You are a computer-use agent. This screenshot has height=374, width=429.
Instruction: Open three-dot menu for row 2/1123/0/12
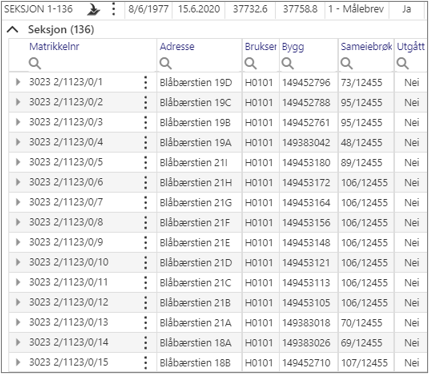145,302
